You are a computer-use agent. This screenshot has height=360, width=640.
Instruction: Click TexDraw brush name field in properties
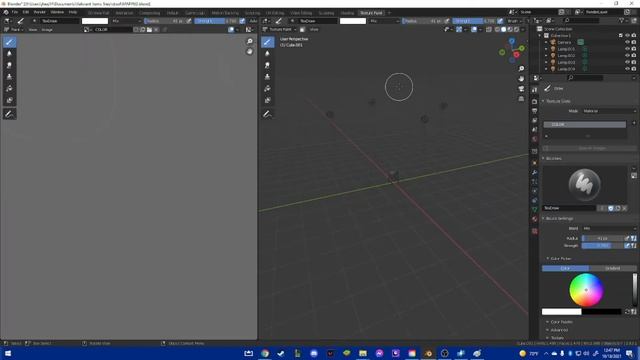569,208
